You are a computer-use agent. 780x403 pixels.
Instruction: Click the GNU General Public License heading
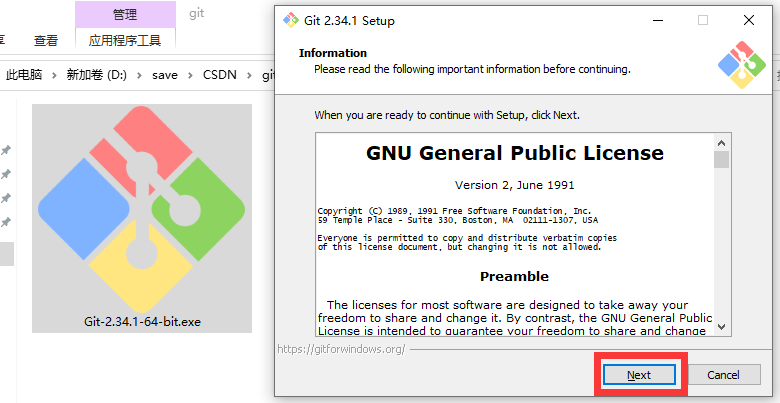pos(515,153)
